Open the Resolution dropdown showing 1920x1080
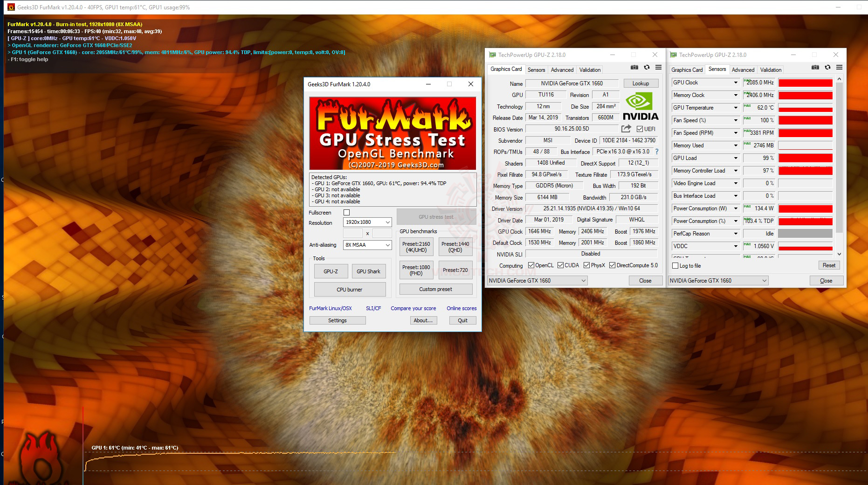The width and height of the screenshot is (868, 485). pos(367,222)
